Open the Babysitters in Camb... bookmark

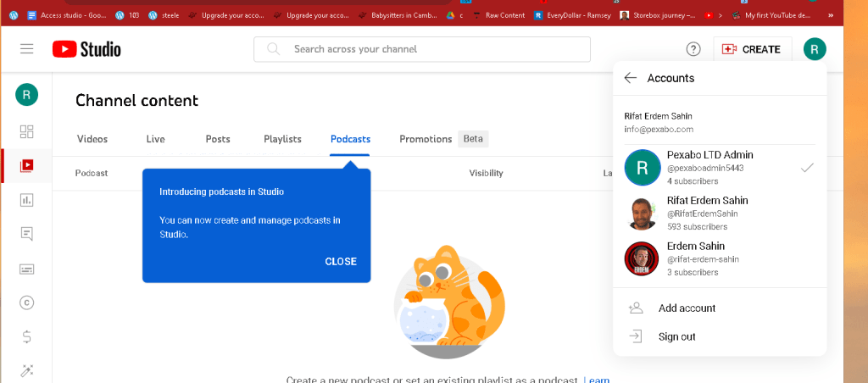pyautogui.click(x=399, y=15)
